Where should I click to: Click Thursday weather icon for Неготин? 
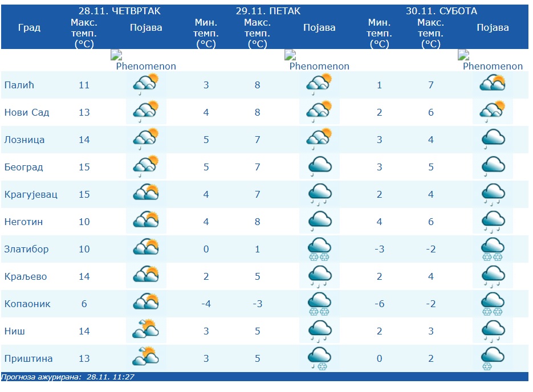pos(145,222)
